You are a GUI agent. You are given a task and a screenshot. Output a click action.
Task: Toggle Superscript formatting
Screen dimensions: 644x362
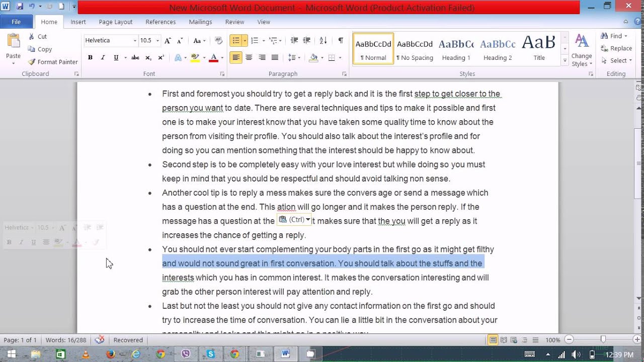coord(161,58)
